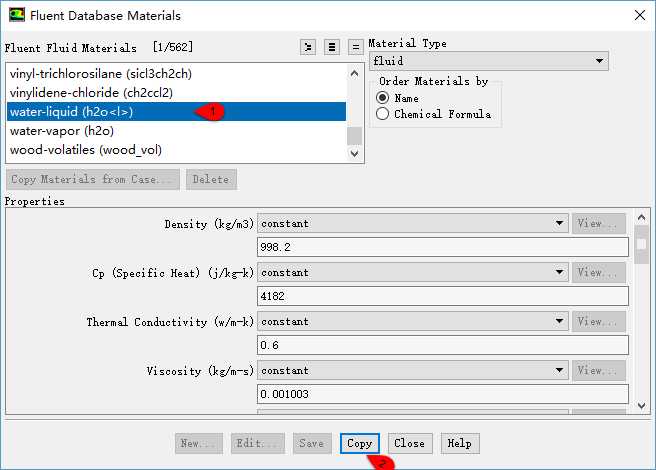Screen dimensions: 656x470
Task: Click the select-all list icon
Action: [x=332, y=47]
